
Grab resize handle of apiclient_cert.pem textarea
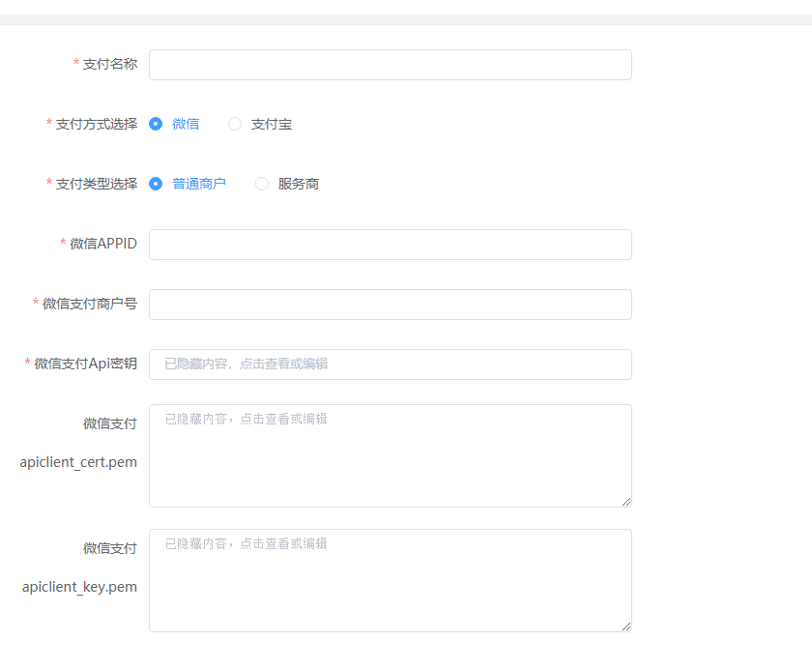(626, 501)
